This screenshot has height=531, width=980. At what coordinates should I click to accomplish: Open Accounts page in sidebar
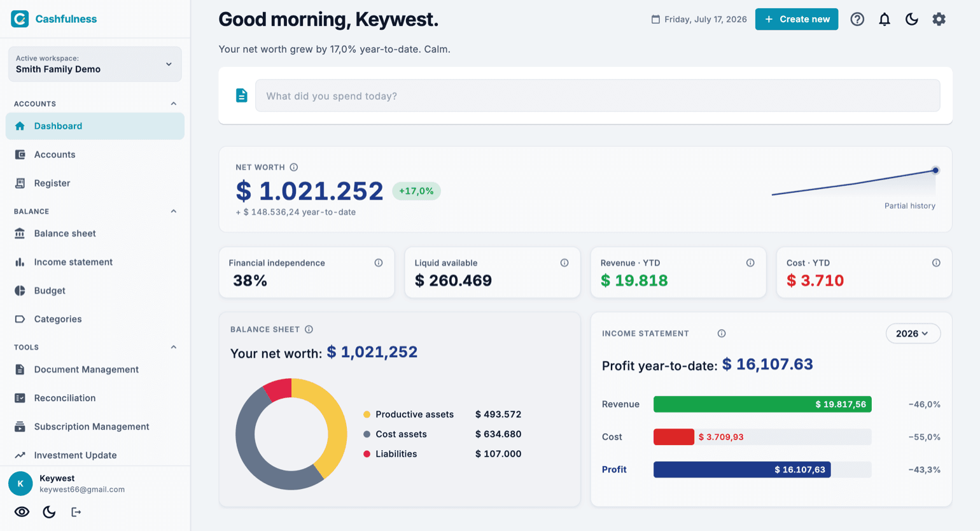[x=95, y=155]
